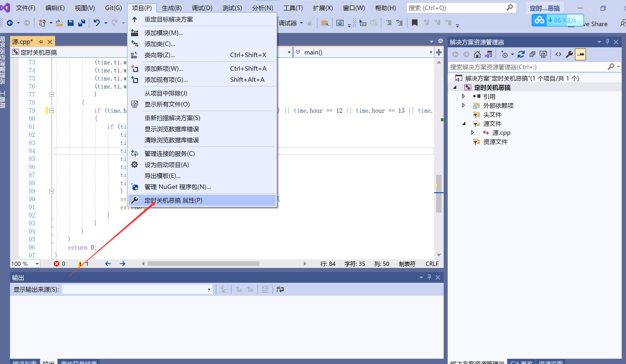Click 管理 NuGet 程序包 menu entry
Screen dimensions: 626x364
coord(177,187)
